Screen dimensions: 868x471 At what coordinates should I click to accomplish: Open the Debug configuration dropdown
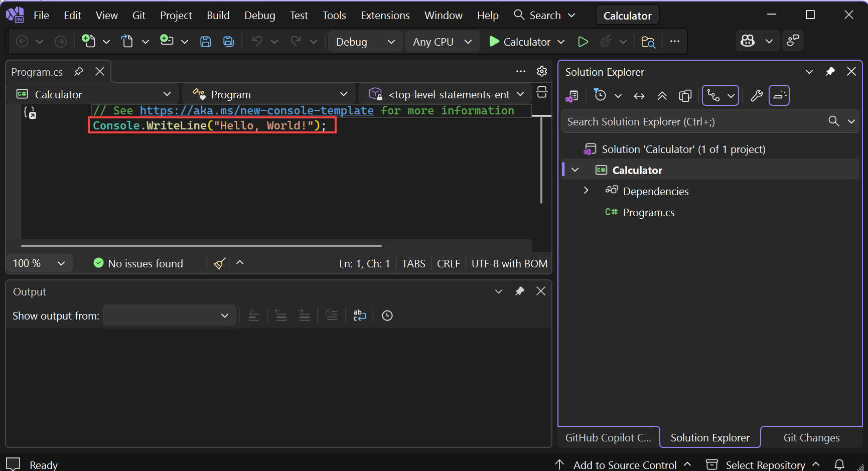tap(365, 42)
